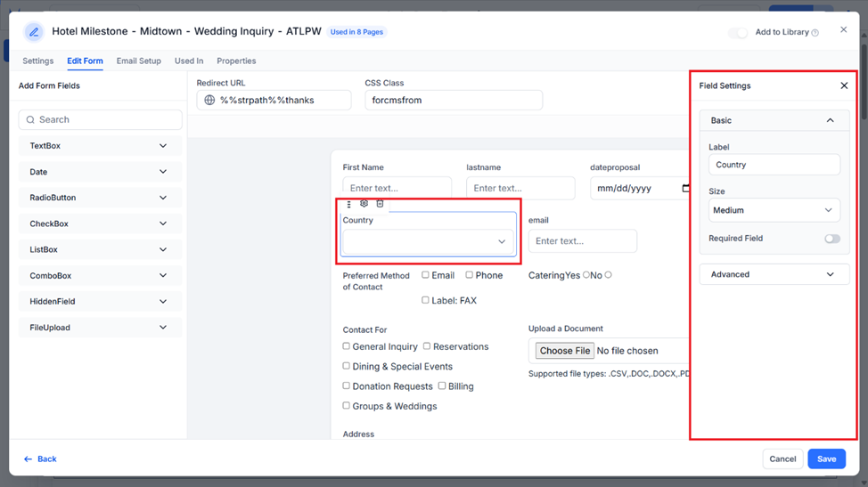Open the Email Setup tab
Screen dimensions: 868x487
tap(138, 61)
